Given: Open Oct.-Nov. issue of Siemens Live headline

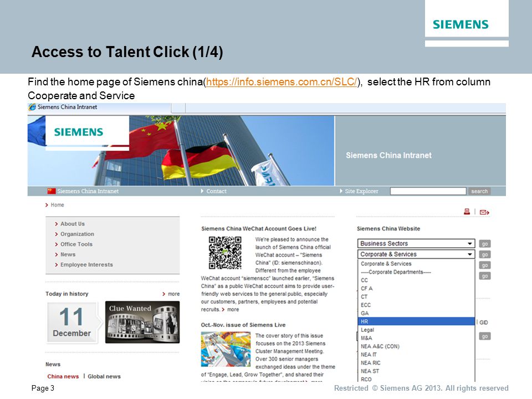Looking at the screenshot, I should click(243, 325).
